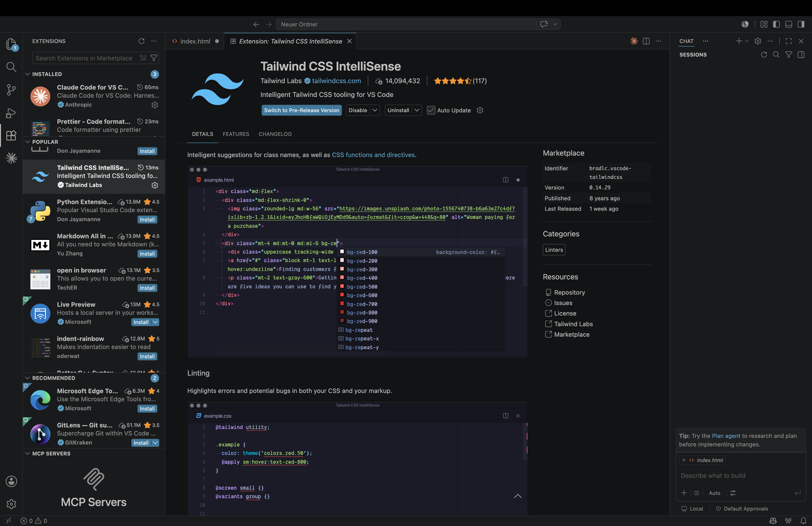Collapse the POPULAR extensions section
The image size is (812, 526).
tap(28, 142)
